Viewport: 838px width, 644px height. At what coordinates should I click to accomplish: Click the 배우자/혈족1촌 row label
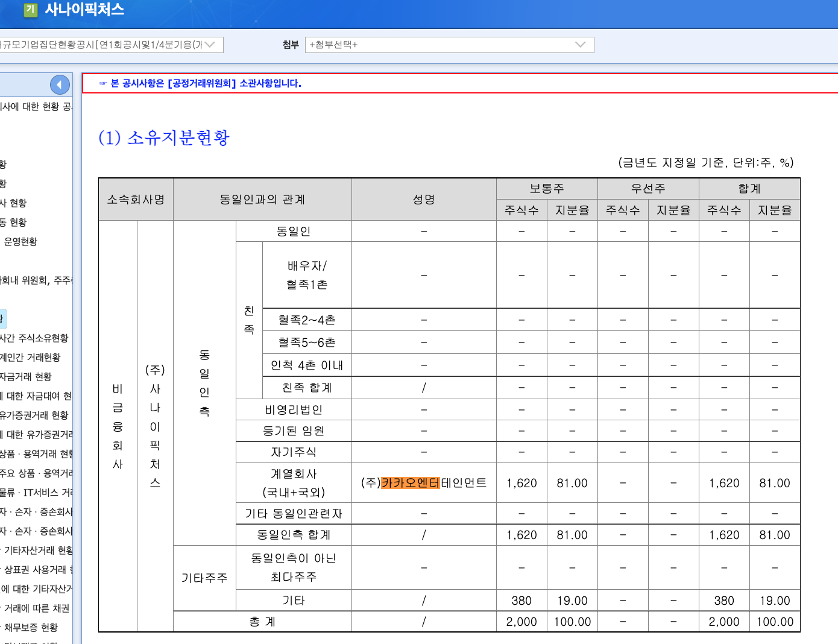[x=307, y=275]
